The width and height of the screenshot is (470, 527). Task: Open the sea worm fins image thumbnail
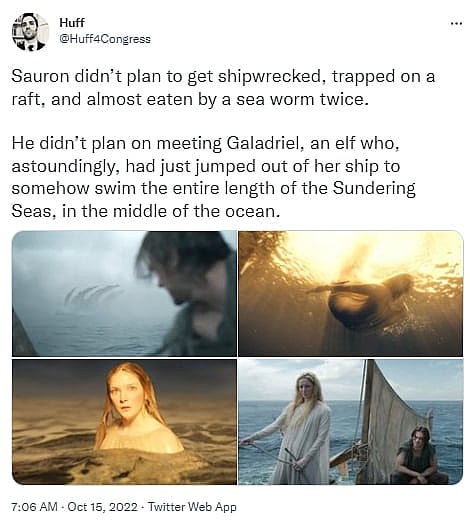pyautogui.click(x=124, y=293)
